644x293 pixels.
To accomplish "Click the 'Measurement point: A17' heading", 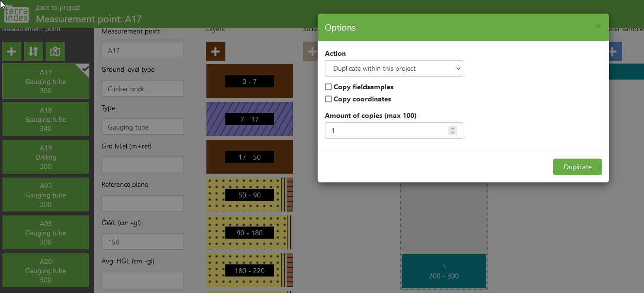I will click(x=89, y=19).
